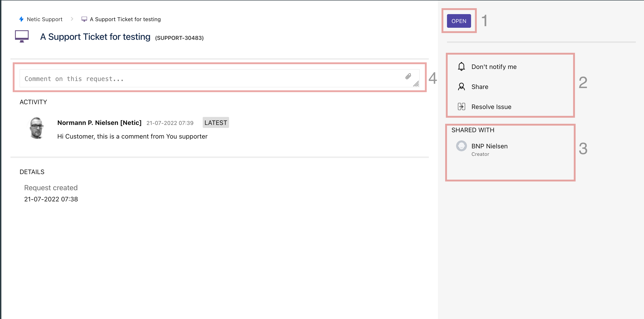Click the paperclip attachment icon
The width and height of the screenshot is (644, 319).
pos(408,76)
